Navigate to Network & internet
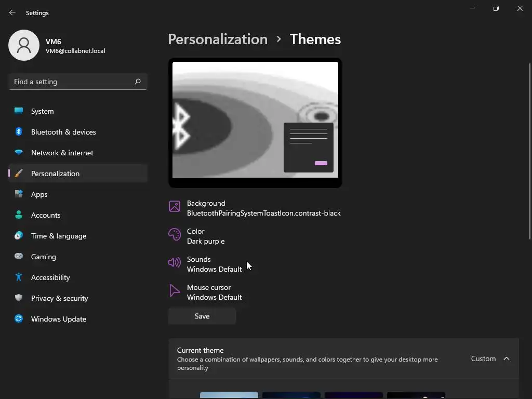The height and width of the screenshot is (399, 532). click(62, 153)
